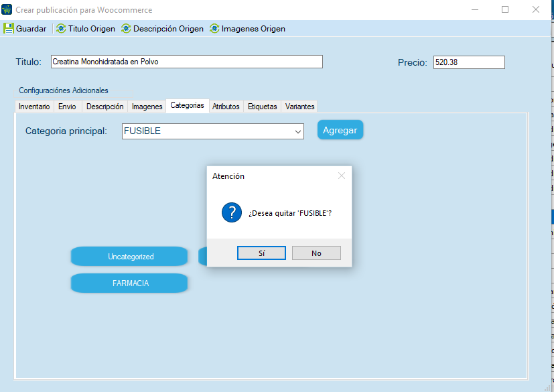Image resolution: width=554 pixels, height=392 pixels.
Task: Click the Atención dialog title
Action: 228,176
